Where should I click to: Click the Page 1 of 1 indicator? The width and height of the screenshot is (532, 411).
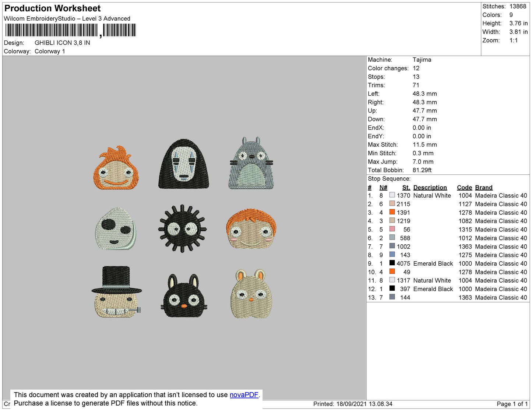click(x=512, y=404)
